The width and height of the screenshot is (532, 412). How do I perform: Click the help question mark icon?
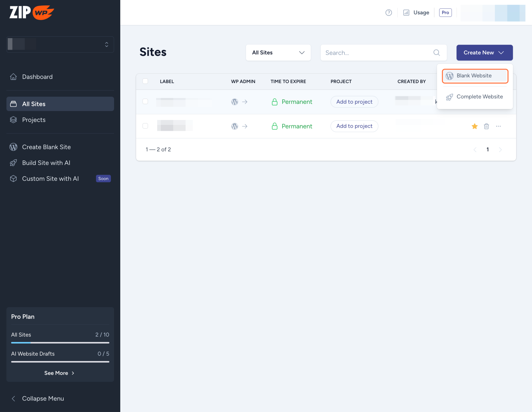click(388, 12)
